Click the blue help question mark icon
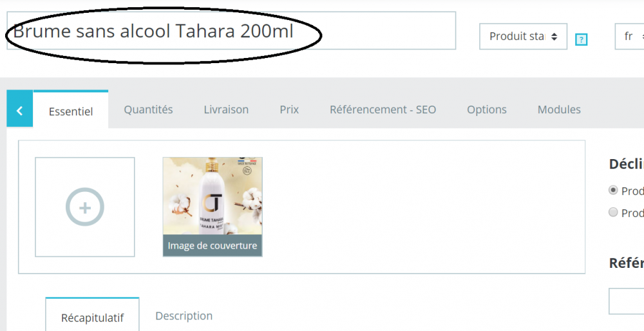The image size is (644, 331). pyautogui.click(x=581, y=40)
